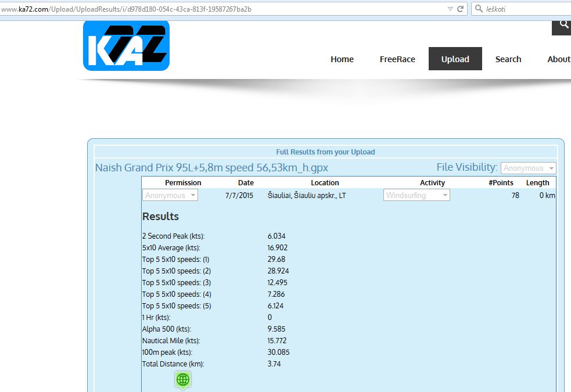Screen dimensions: 571x392
Task: Click the Top 5 5x10 speeds (2) value 28.924
Action: [x=278, y=271]
